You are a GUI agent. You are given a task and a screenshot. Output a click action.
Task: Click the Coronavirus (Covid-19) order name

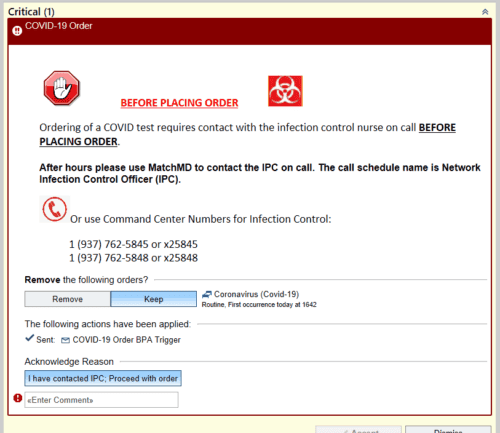coord(256,294)
